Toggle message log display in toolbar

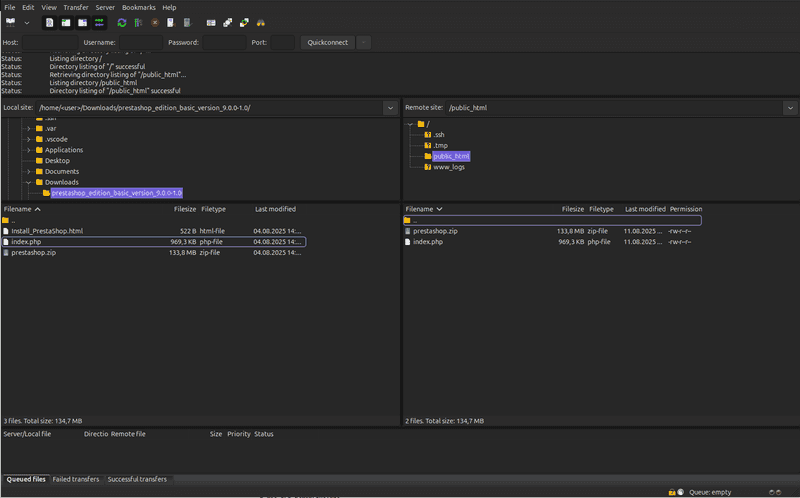click(x=50, y=22)
